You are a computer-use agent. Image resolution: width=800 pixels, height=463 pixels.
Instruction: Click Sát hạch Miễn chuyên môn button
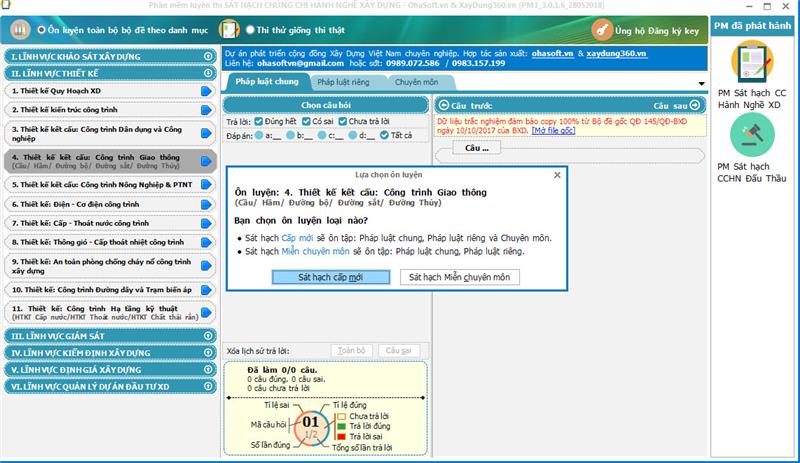[x=459, y=277]
